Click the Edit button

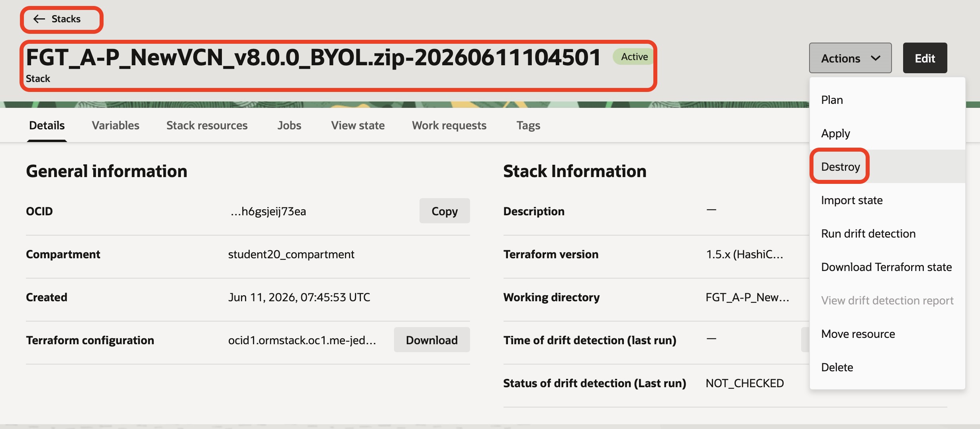coord(925,58)
